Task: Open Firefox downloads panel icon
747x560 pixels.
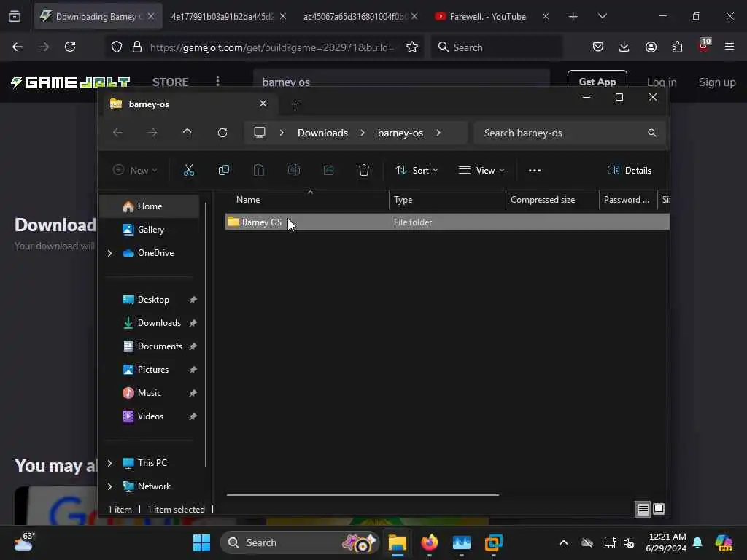Action: [624, 47]
